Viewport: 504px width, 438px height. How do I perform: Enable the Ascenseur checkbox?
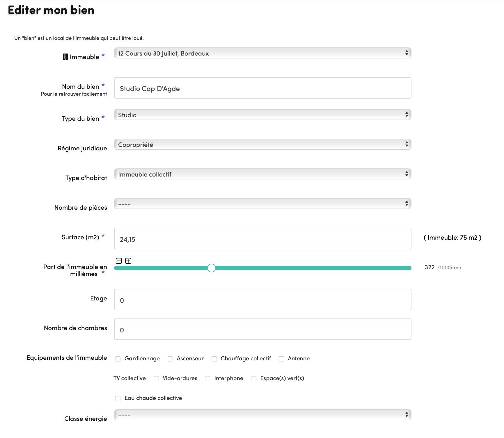coord(170,359)
